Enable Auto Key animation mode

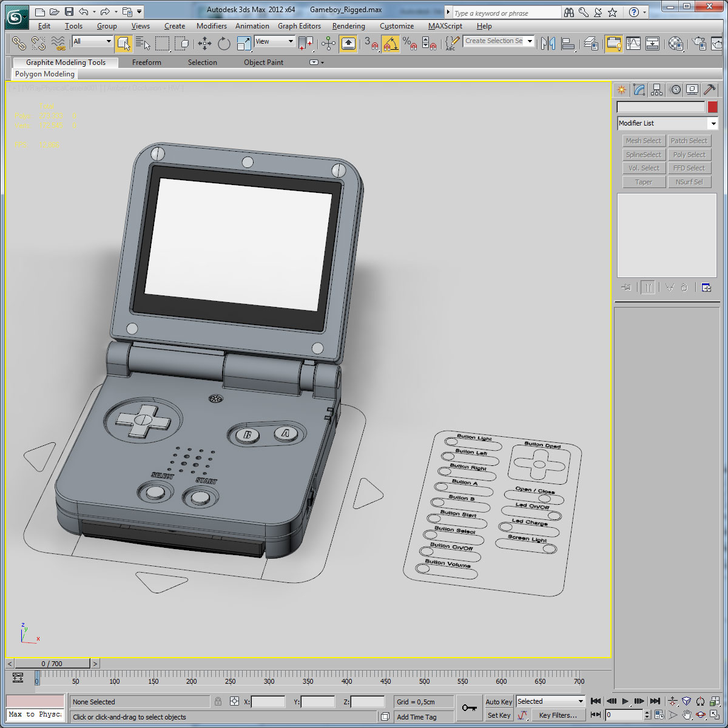pyautogui.click(x=499, y=701)
